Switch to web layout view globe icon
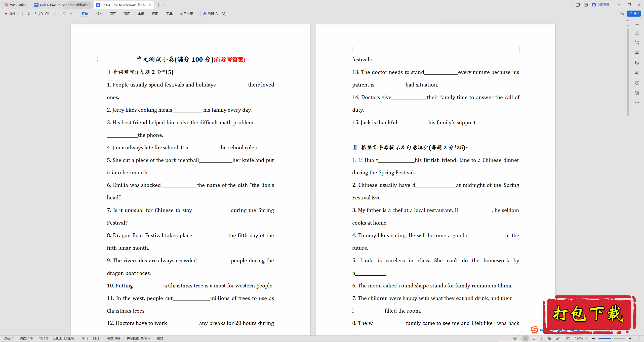644x342 pixels. point(550,338)
